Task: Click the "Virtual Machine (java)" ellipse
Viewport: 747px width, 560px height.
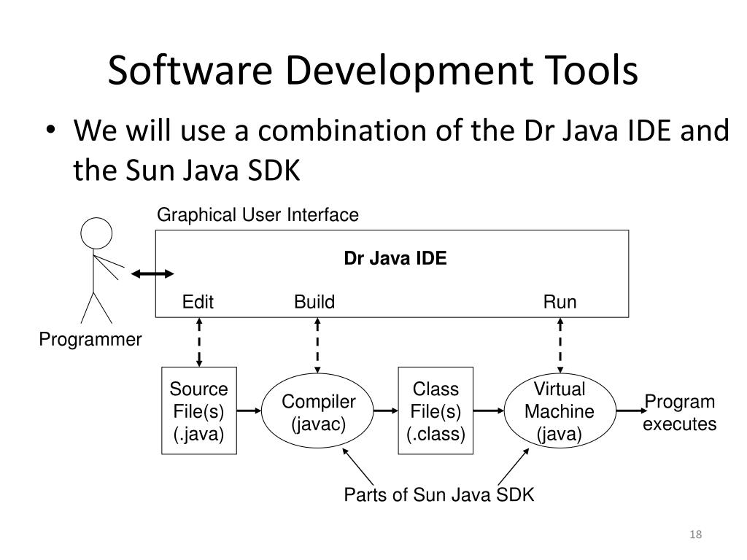Action: pos(560,411)
